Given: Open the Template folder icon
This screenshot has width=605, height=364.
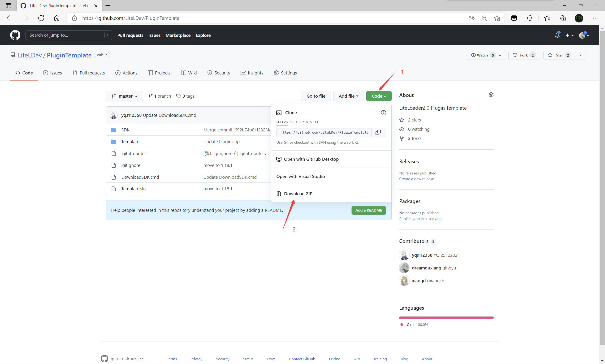Looking at the screenshot, I should pyautogui.click(x=113, y=142).
